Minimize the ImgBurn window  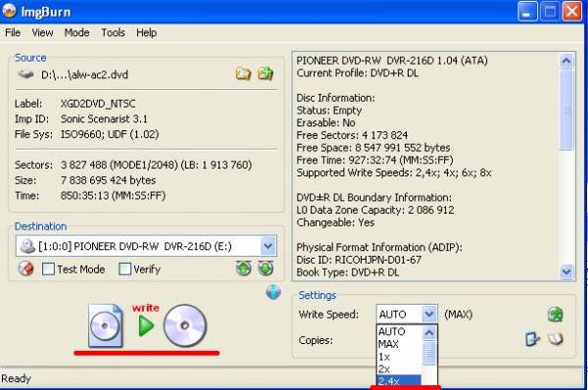pos(527,12)
